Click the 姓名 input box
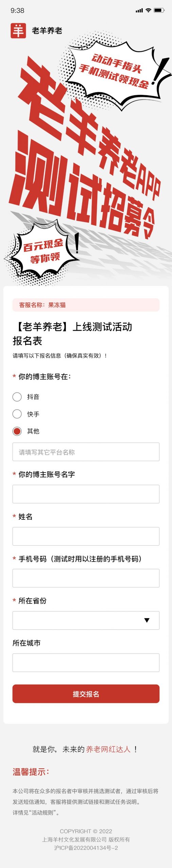 (x=86, y=536)
